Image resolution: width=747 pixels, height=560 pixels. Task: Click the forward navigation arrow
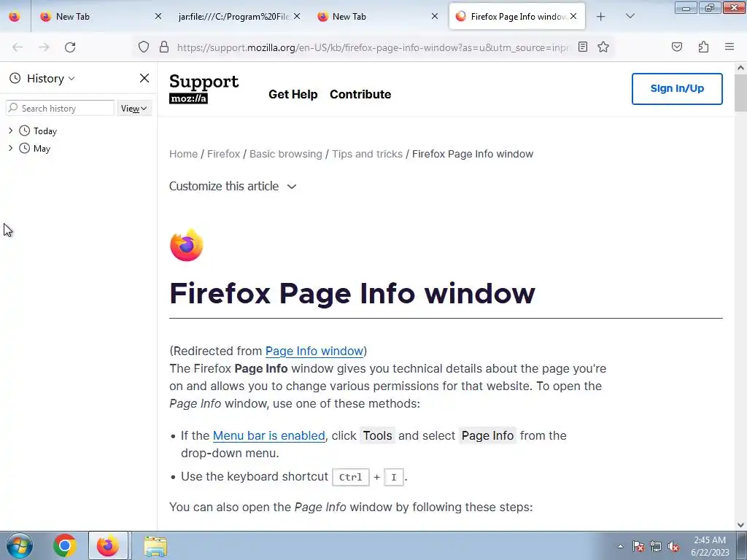(x=44, y=47)
